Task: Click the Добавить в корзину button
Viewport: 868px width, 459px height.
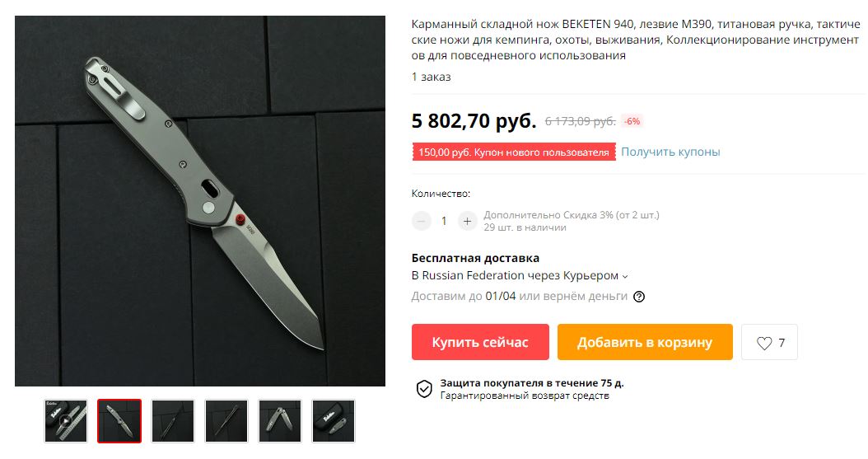Action: click(x=645, y=342)
